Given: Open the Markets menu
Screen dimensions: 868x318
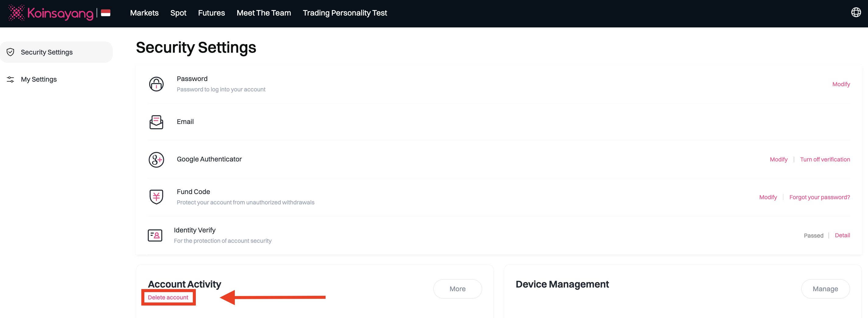Looking at the screenshot, I should coord(144,13).
